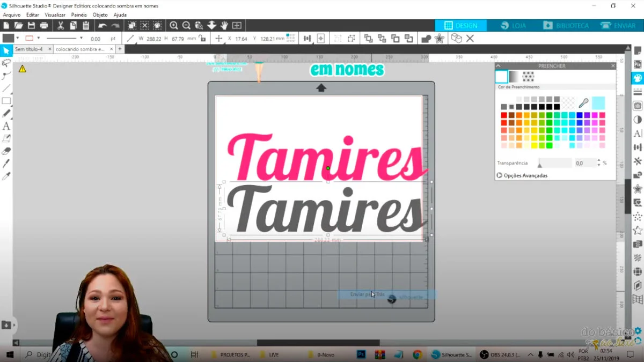Open the Painéis menu
This screenshot has height=362, width=644.
pyautogui.click(x=79, y=15)
